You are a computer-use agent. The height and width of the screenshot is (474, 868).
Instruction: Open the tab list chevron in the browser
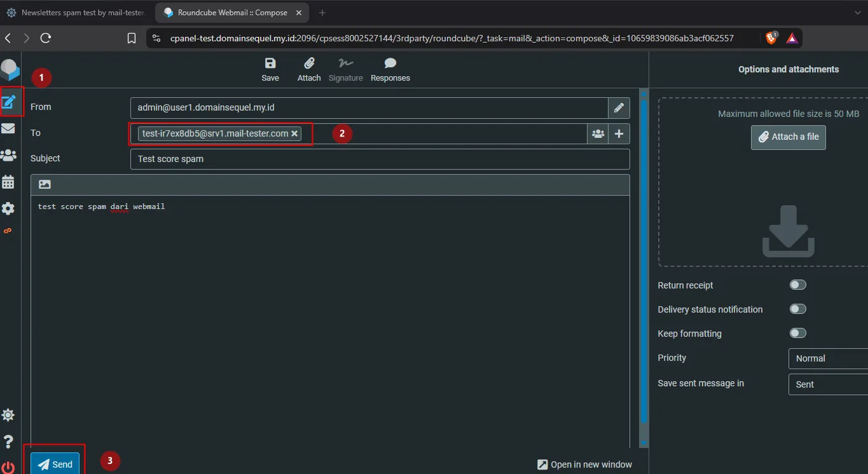(858, 13)
